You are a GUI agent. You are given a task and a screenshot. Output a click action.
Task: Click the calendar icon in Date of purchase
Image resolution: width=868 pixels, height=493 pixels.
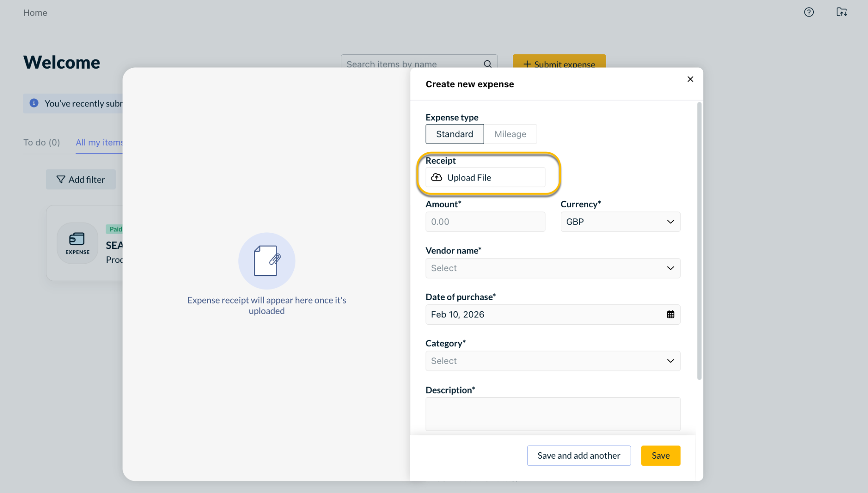click(x=670, y=315)
